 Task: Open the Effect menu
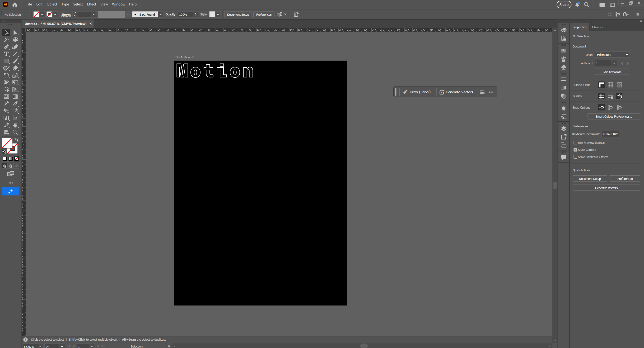click(x=91, y=4)
